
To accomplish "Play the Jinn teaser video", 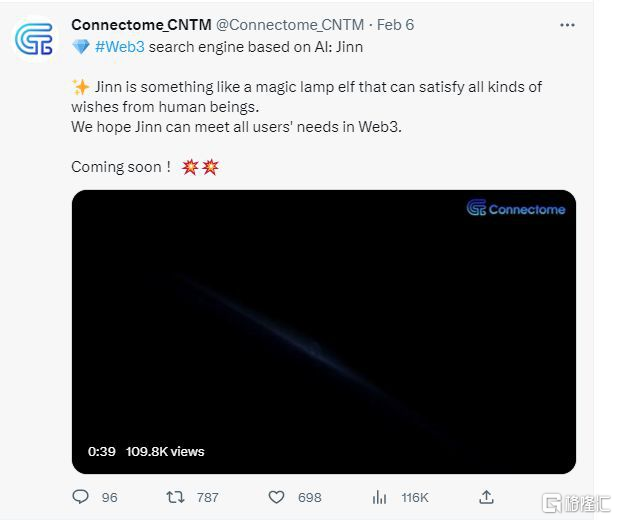I will pos(324,332).
